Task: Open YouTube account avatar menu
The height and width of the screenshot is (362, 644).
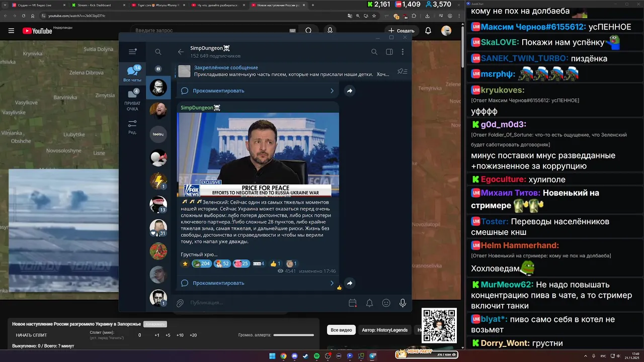Action: [446, 31]
